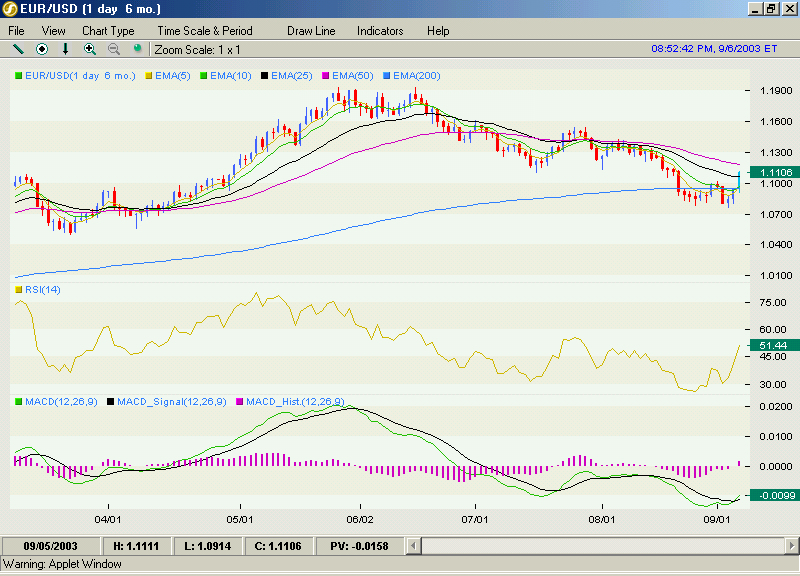Click the MACD_Hist.(12,26,9) indicator label
This screenshot has height=576, width=800.
[x=295, y=402]
